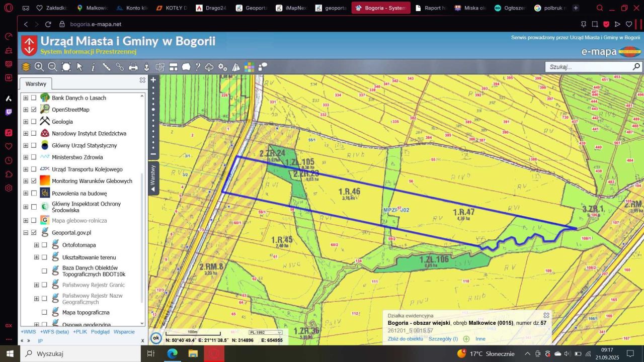
Task: Open Szczegóły (I) parcel details link
Action: point(443,339)
